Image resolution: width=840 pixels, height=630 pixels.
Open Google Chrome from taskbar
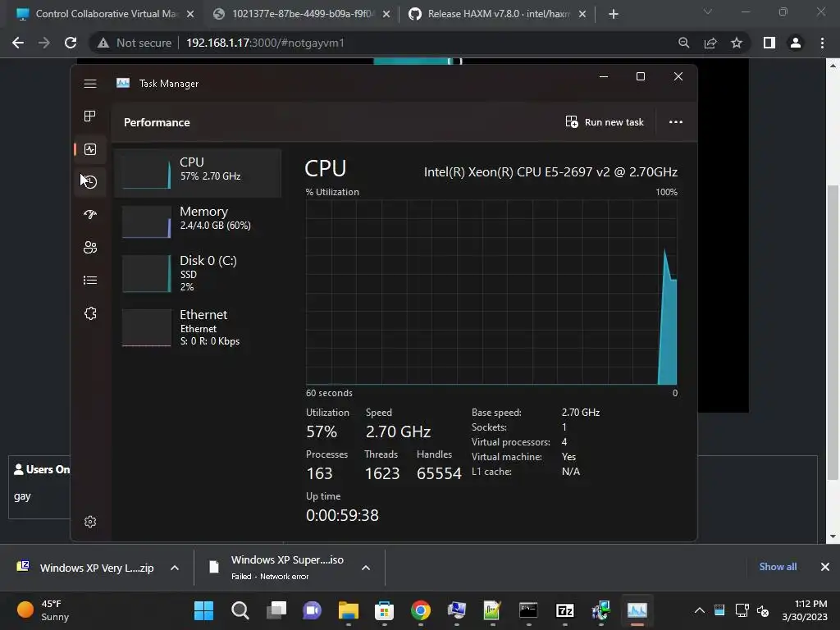[x=421, y=610]
